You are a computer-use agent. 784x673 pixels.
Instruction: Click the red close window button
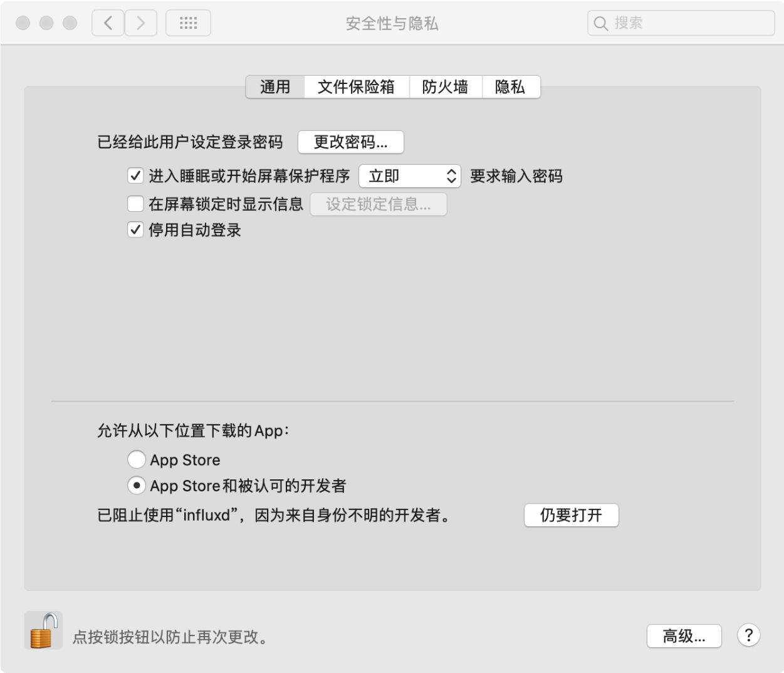pos(23,23)
